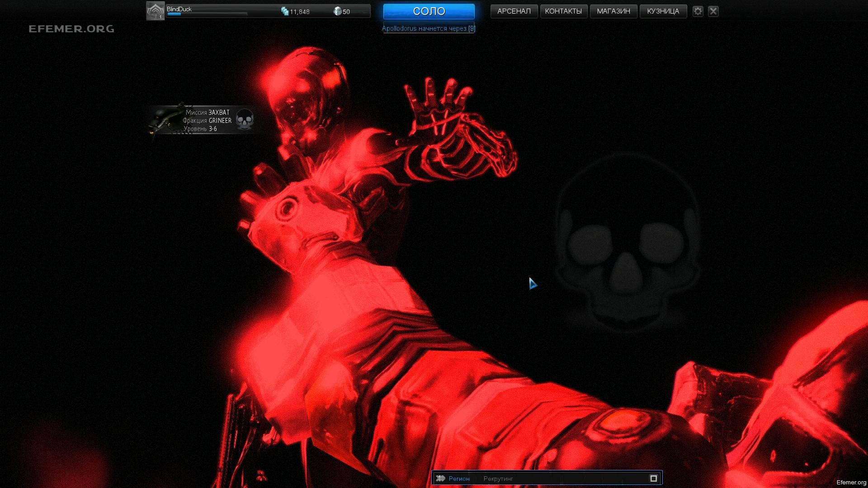
Task: Open the КУЗНИЦА menu
Action: (x=663, y=11)
